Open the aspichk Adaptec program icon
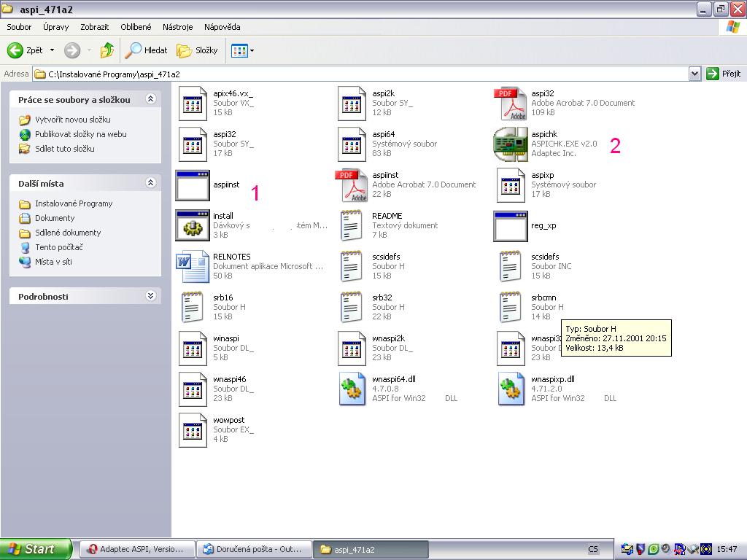Image resolution: width=747 pixels, height=560 pixels. coord(510,144)
